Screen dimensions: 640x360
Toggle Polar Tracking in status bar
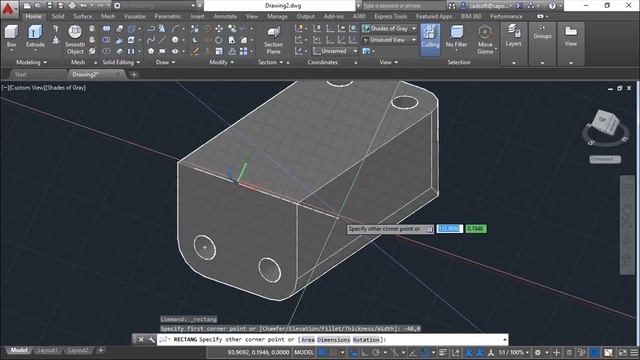coord(376,352)
